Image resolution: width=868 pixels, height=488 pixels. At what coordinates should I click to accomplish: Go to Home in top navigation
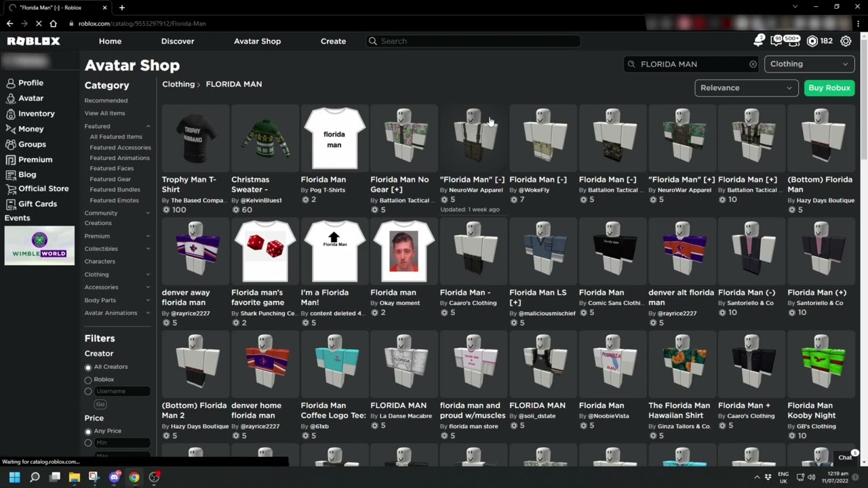(110, 41)
